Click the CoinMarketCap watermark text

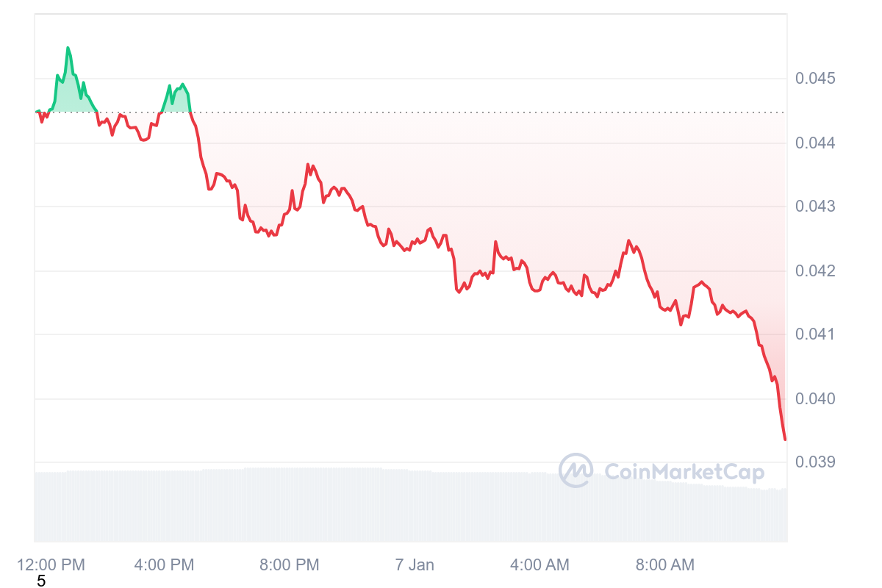tap(684, 471)
